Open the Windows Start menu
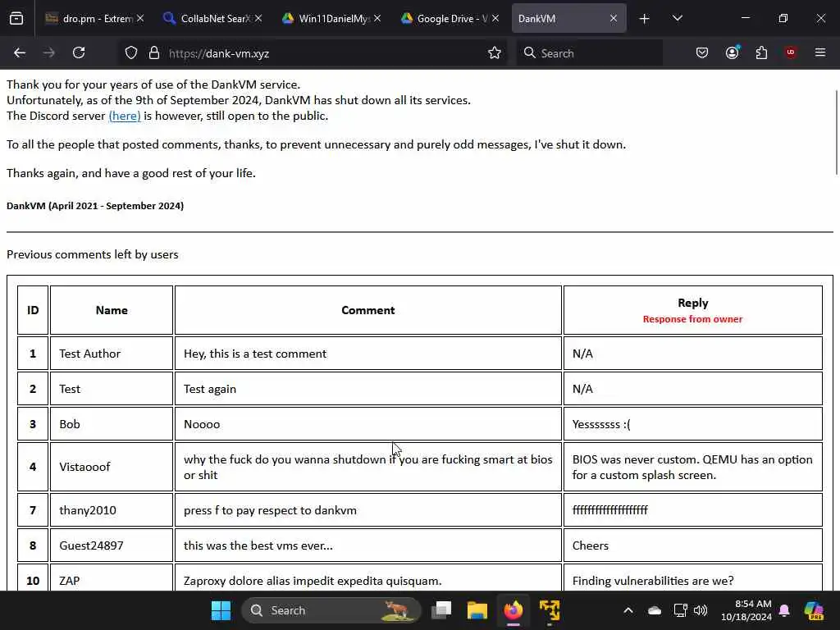Image resolution: width=840 pixels, height=630 pixels. [221, 610]
